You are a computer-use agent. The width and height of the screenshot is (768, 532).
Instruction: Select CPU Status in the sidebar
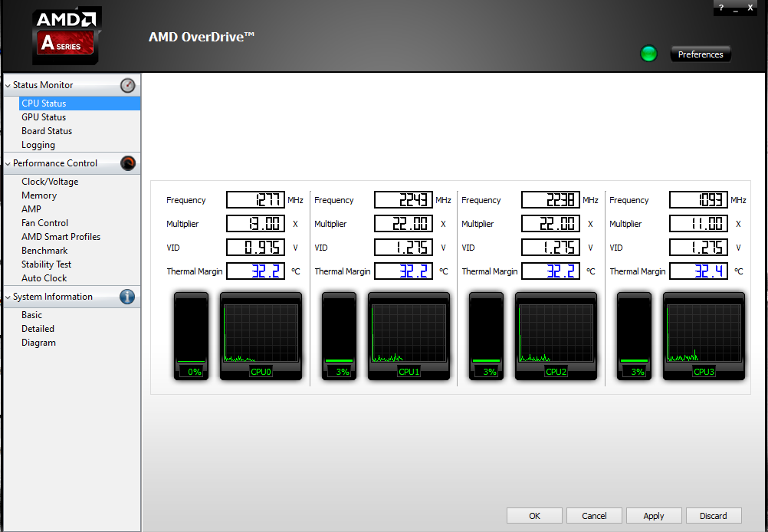(x=80, y=103)
